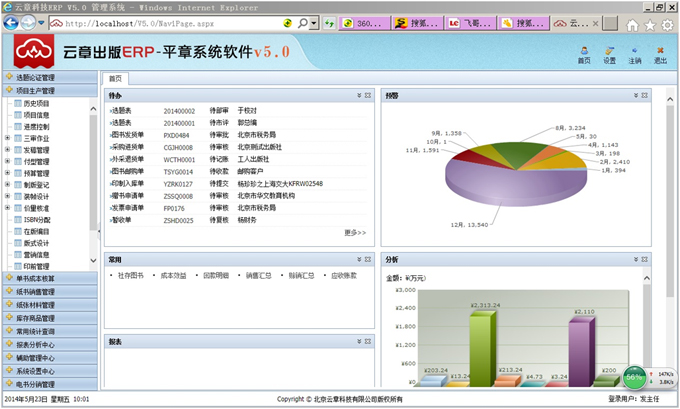
Task: Click the green 56% network monitor circle
Action: click(x=634, y=377)
